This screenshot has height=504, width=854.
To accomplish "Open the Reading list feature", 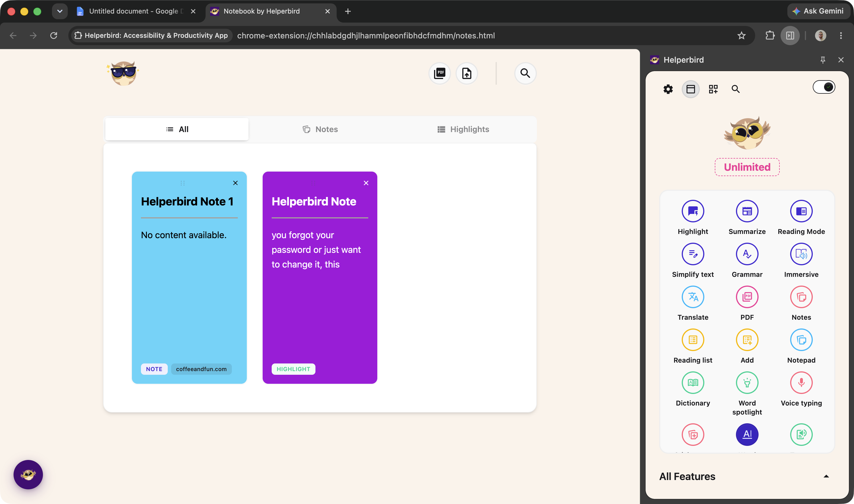I will [692, 340].
